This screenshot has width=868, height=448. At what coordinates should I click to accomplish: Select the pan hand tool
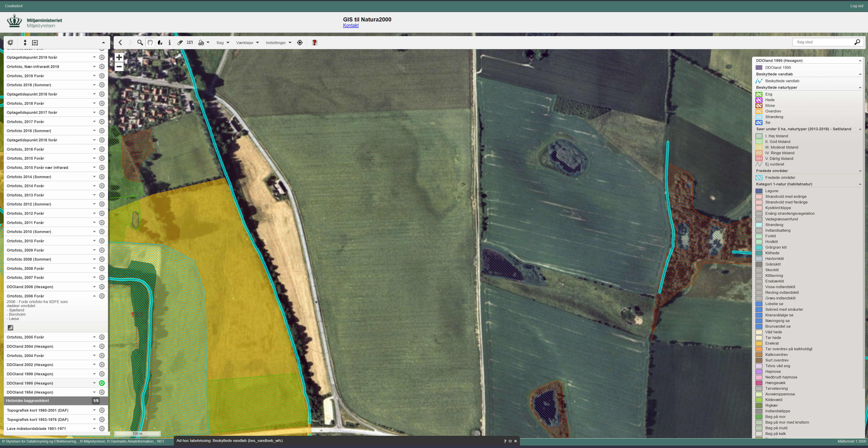[150, 42]
